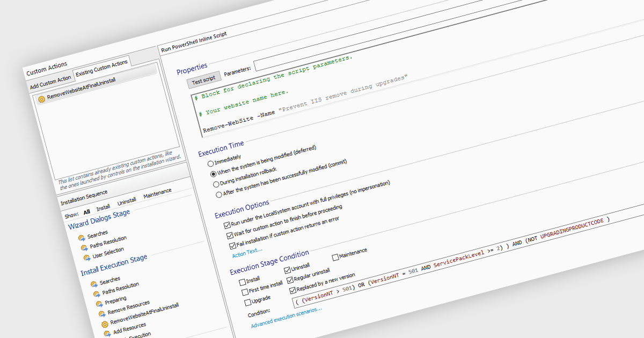Image resolution: width=644 pixels, height=338 pixels.
Task: Filter sequence by Maintenance
Action: [x=157, y=192]
